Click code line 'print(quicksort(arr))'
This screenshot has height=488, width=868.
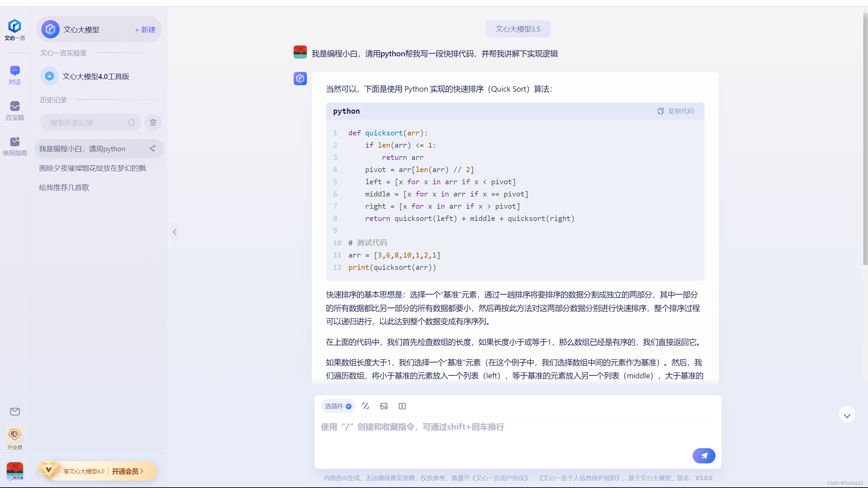392,267
